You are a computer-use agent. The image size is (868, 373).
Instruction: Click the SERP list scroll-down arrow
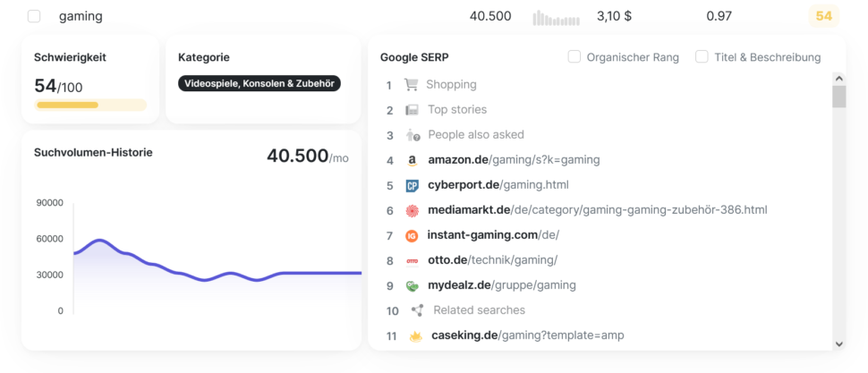pyautogui.click(x=839, y=343)
